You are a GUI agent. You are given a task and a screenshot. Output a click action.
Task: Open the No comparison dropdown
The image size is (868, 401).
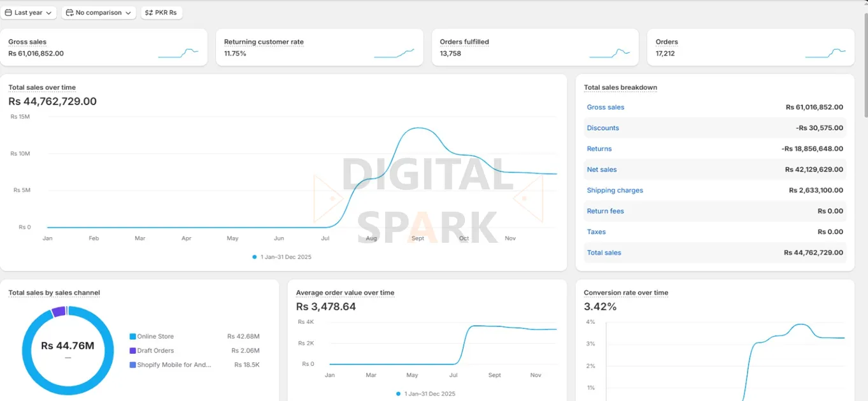pyautogui.click(x=99, y=12)
